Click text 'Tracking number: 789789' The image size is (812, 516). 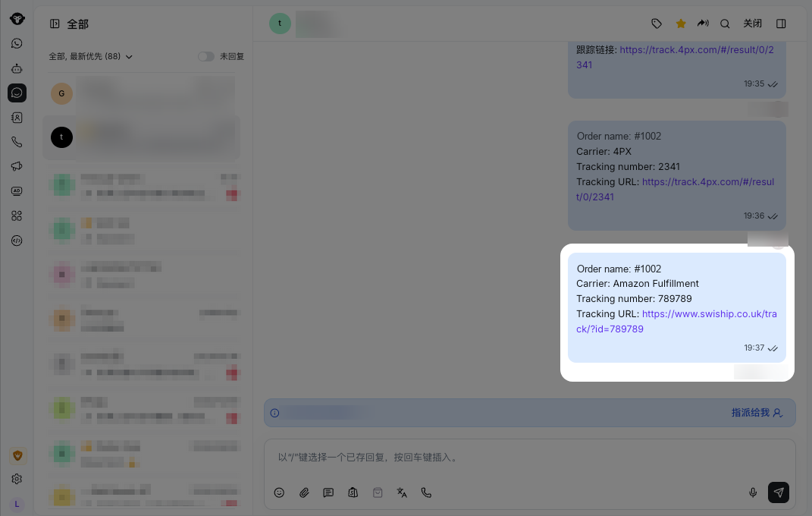(x=634, y=298)
